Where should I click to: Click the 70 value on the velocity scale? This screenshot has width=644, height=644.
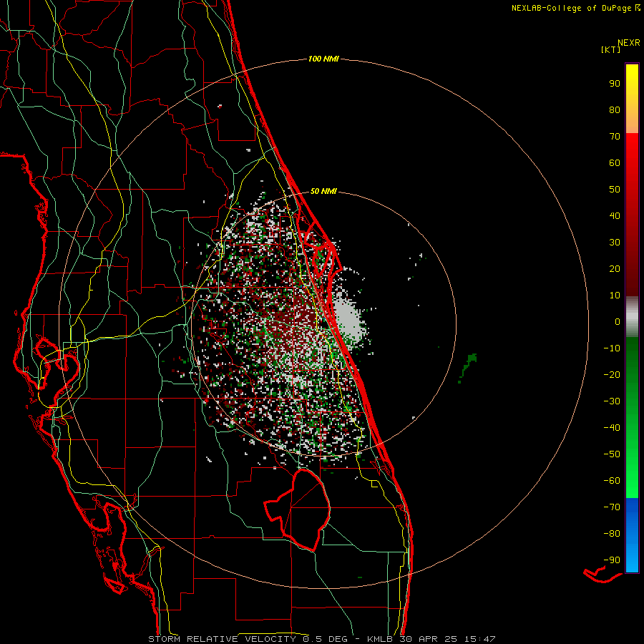pos(615,137)
